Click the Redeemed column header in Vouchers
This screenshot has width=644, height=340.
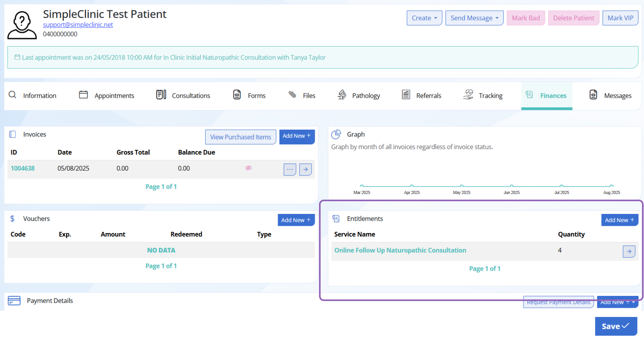(x=186, y=234)
